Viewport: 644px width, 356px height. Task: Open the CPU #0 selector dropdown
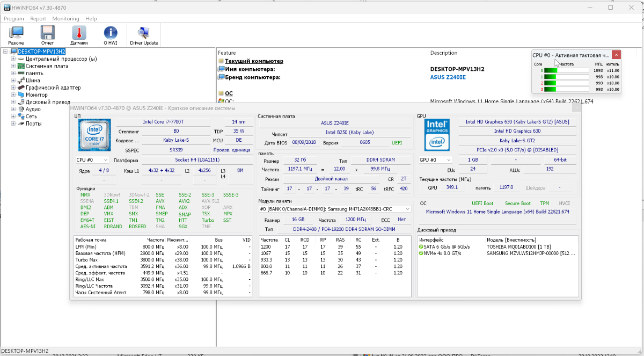92,160
